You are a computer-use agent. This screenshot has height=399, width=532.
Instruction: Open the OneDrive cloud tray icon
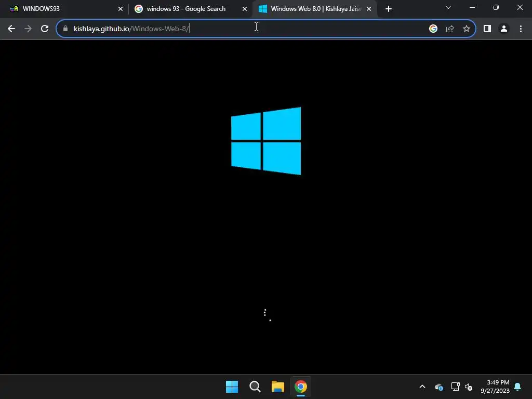tap(438, 387)
